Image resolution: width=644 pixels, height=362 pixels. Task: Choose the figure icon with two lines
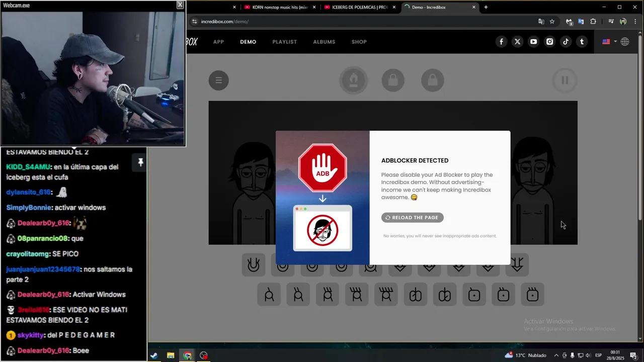298,295
